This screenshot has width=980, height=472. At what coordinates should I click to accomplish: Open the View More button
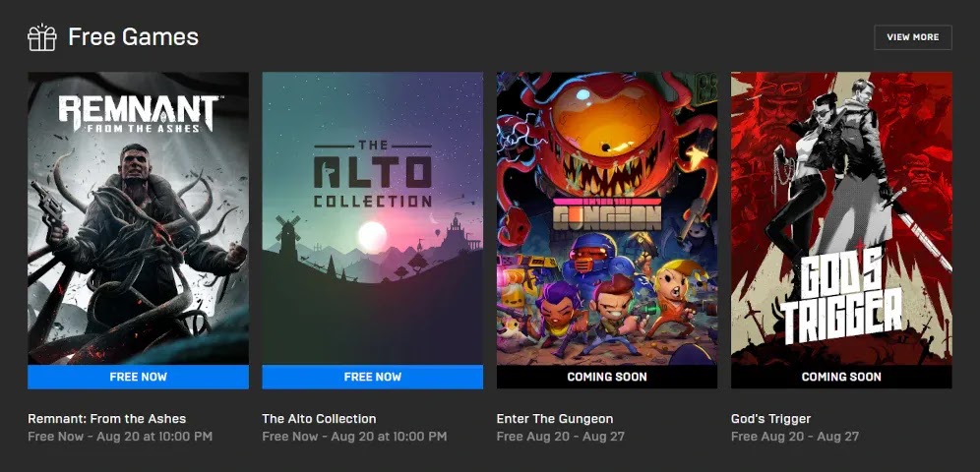[912, 37]
